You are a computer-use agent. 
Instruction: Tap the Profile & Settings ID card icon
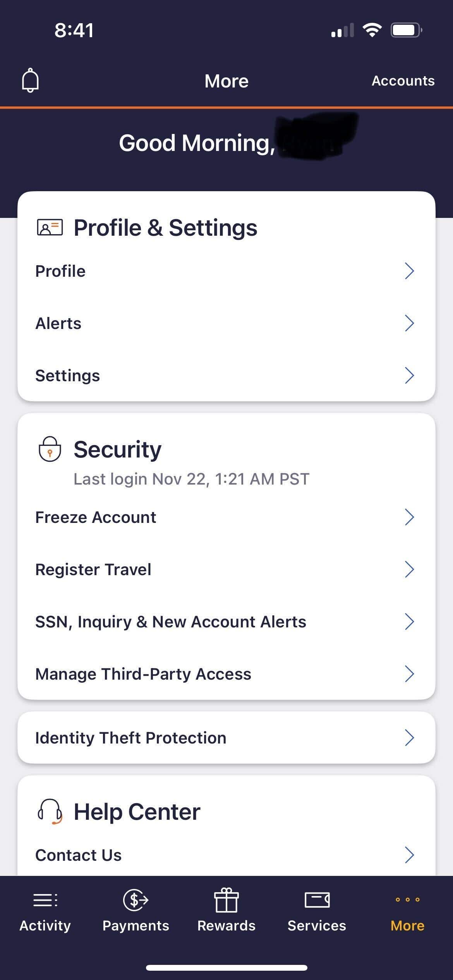point(50,228)
